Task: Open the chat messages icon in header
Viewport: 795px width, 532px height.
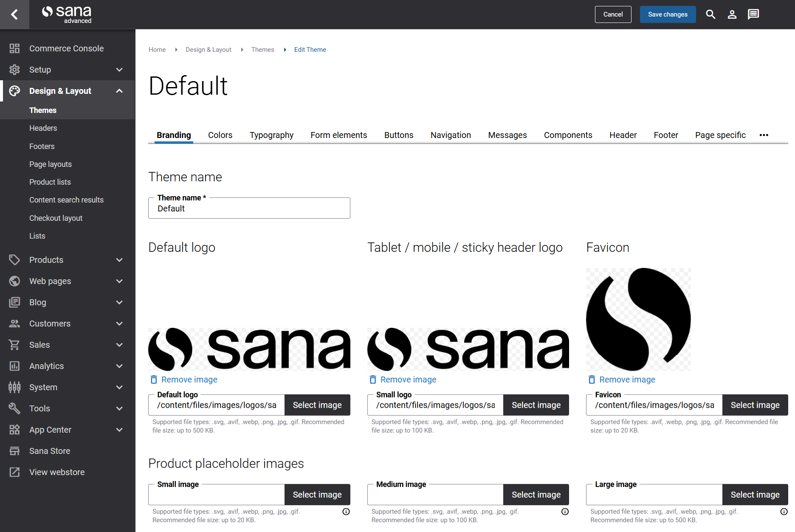Action: (x=753, y=14)
